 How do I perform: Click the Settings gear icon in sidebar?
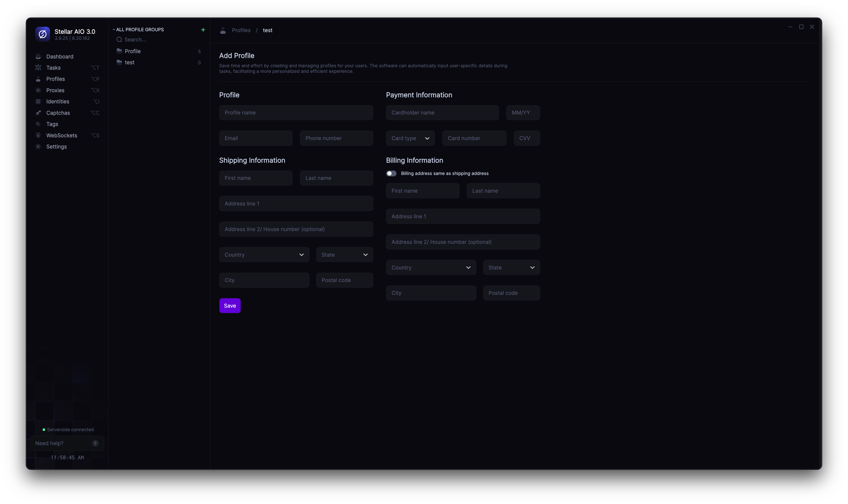38,147
